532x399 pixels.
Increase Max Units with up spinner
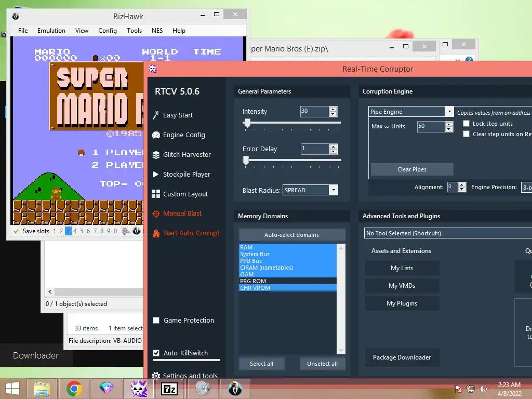tap(449, 125)
